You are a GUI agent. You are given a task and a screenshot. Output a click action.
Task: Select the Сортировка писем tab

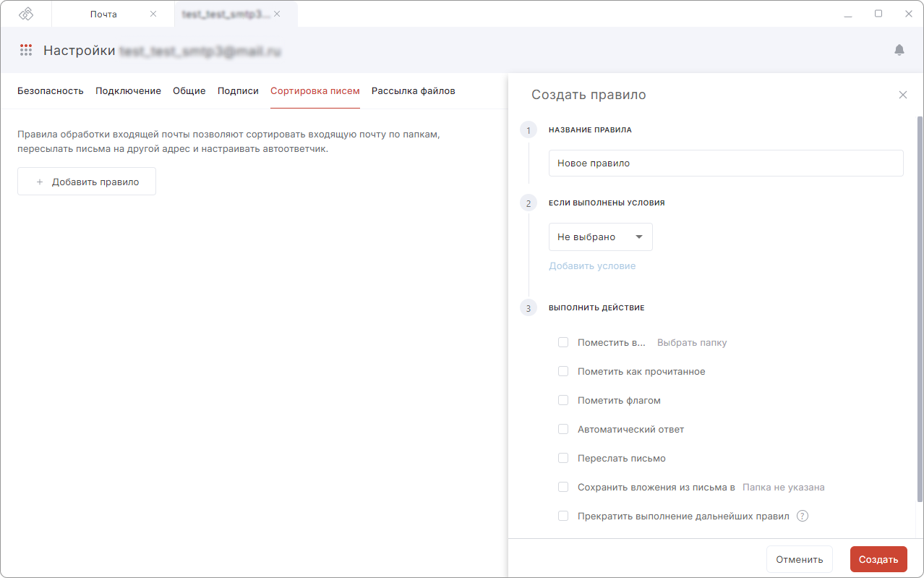click(315, 91)
